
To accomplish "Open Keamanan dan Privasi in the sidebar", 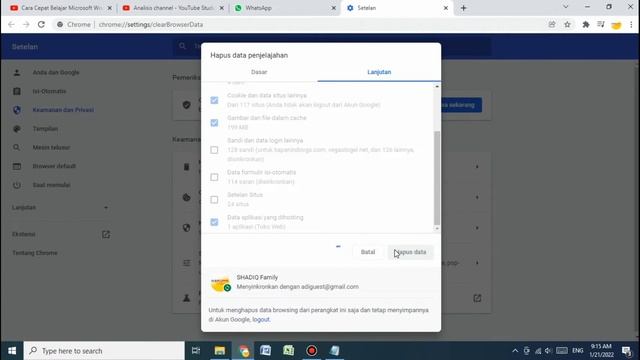I will tap(63, 110).
